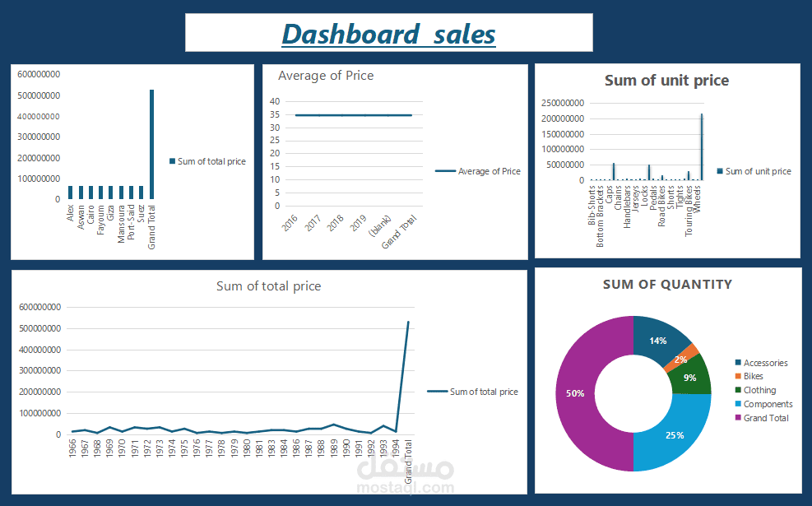The height and width of the screenshot is (506, 812).
Task: Click the Components legend entry
Action: point(763,404)
